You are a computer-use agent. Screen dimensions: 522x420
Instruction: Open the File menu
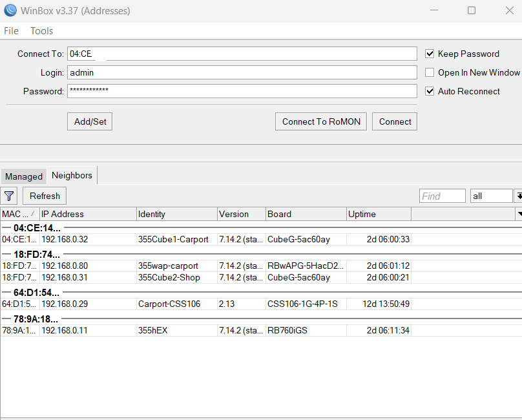[11, 31]
